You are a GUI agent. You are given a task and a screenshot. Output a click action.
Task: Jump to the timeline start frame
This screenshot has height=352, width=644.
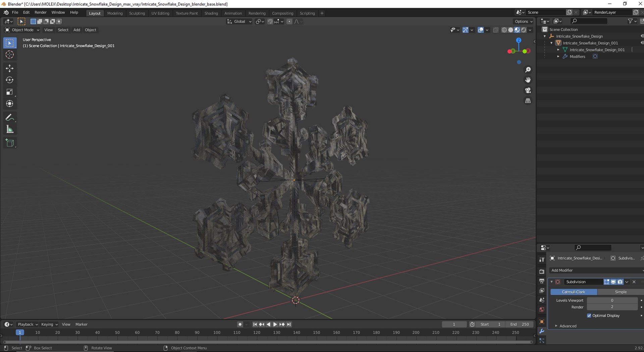[x=255, y=325]
